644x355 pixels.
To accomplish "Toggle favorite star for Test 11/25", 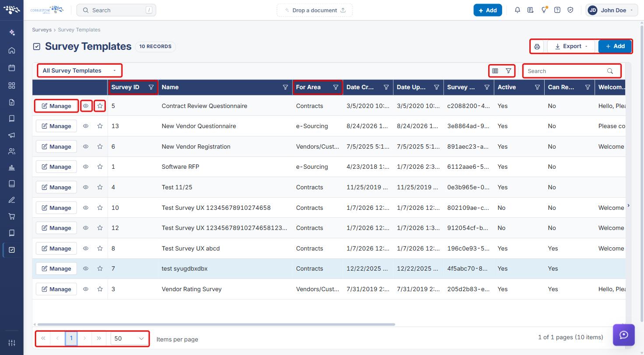I will 100,187.
